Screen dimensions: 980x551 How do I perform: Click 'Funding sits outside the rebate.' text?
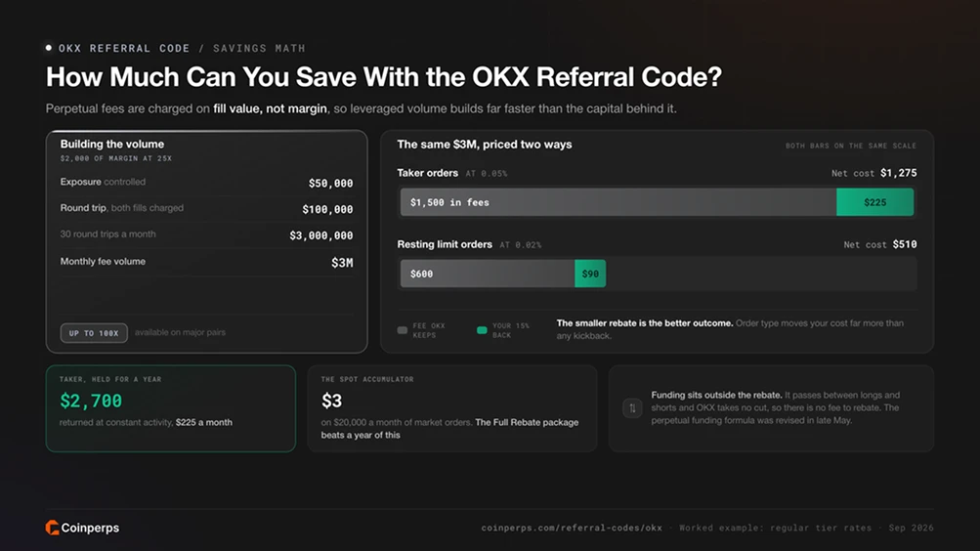(x=716, y=395)
